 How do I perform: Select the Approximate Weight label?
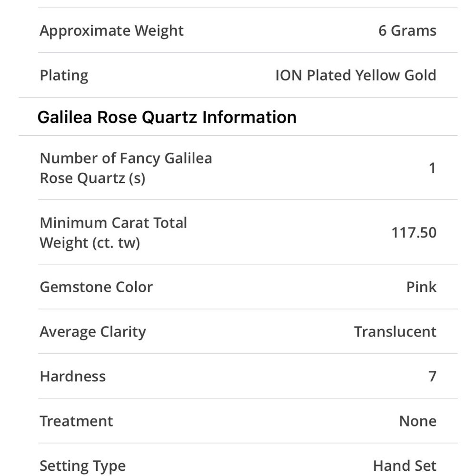coord(111,30)
